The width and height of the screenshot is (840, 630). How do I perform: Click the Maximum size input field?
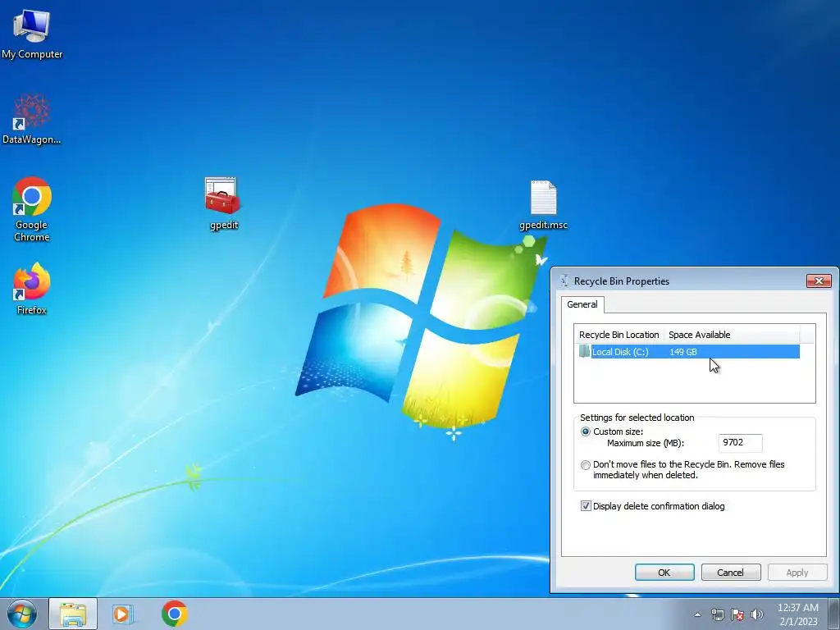click(x=740, y=442)
